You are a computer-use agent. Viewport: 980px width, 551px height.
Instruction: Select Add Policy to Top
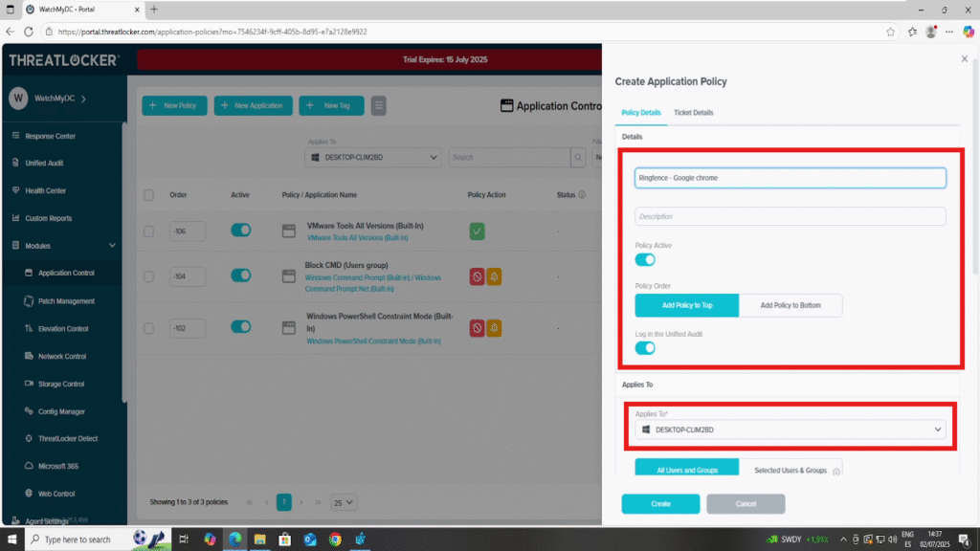click(x=687, y=305)
